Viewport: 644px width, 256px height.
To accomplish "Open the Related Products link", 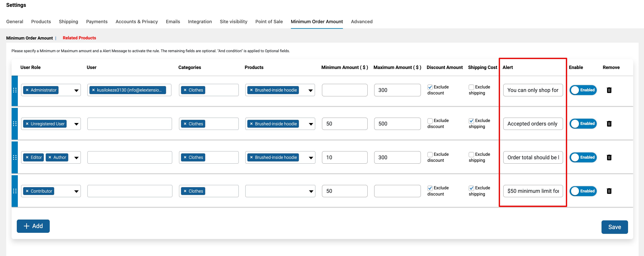I will [79, 38].
